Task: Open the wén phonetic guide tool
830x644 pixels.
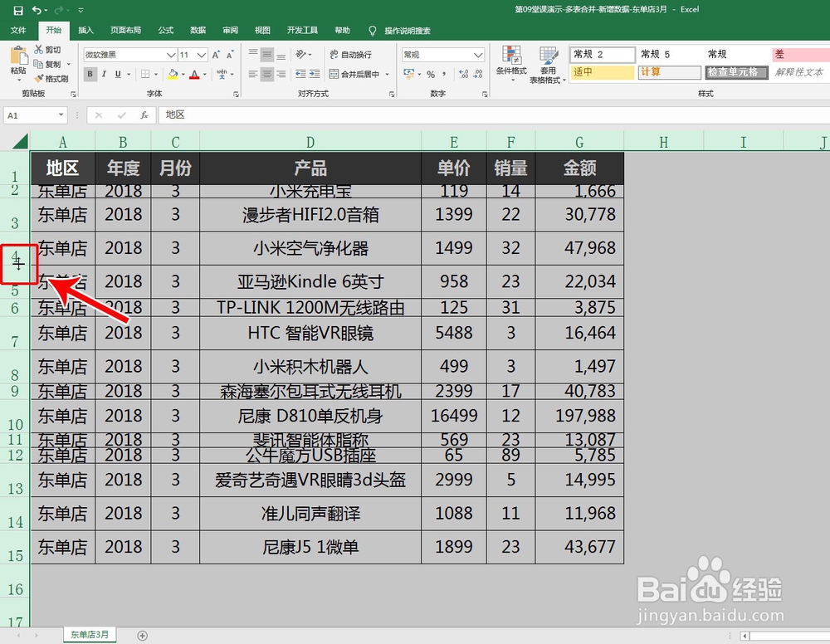Action: pyautogui.click(x=222, y=74)
